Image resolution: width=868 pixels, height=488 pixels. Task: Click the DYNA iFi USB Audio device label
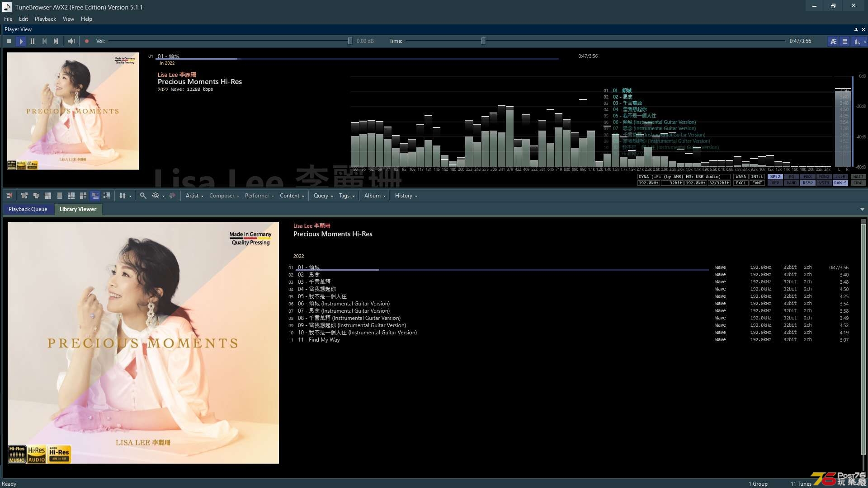coord(684,177)
